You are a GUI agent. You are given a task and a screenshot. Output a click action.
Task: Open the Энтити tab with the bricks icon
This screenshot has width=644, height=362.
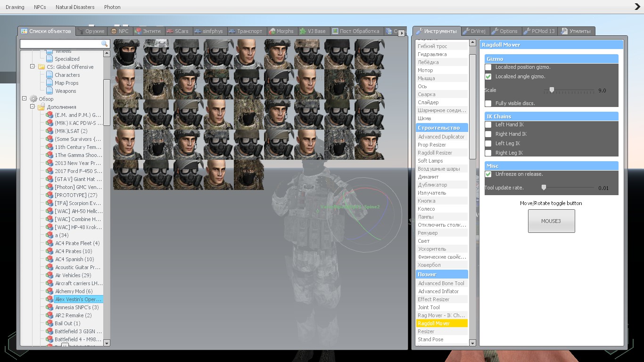(x=148, y=31)
